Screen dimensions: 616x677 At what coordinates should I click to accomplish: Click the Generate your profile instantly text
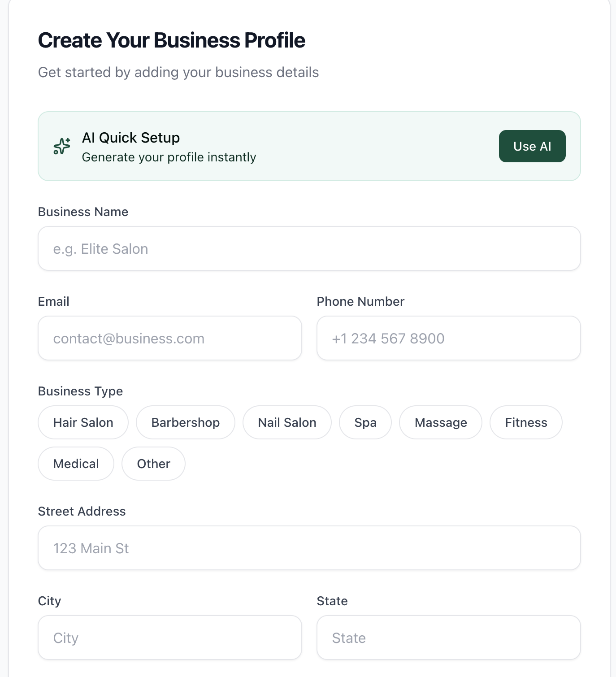[x=169, y=157]
